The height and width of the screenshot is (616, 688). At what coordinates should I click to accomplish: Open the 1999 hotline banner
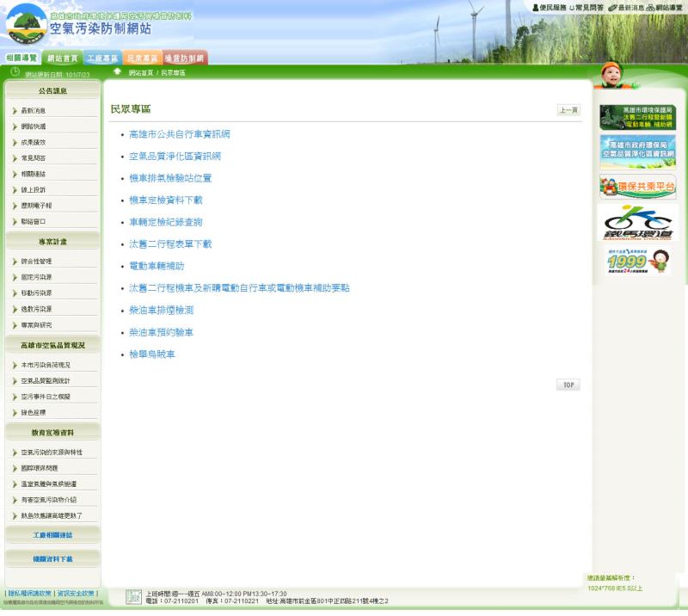click(x=637, y=262)
